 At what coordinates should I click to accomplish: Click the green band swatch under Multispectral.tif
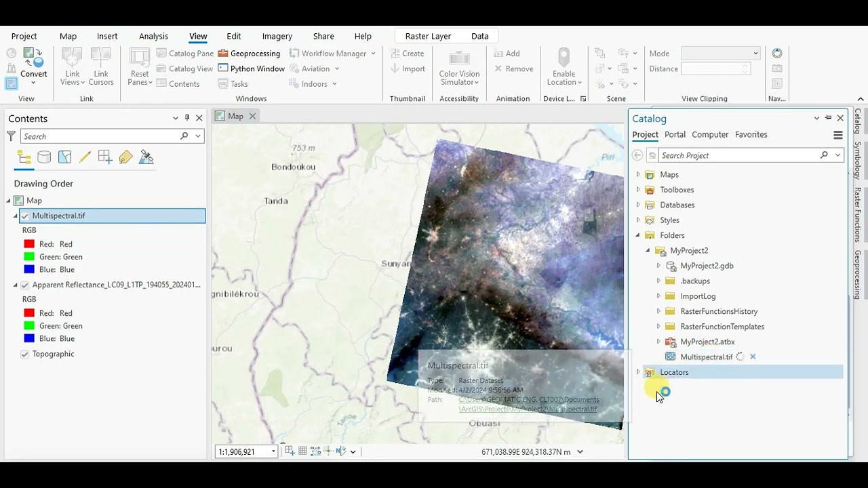[29, 257]
